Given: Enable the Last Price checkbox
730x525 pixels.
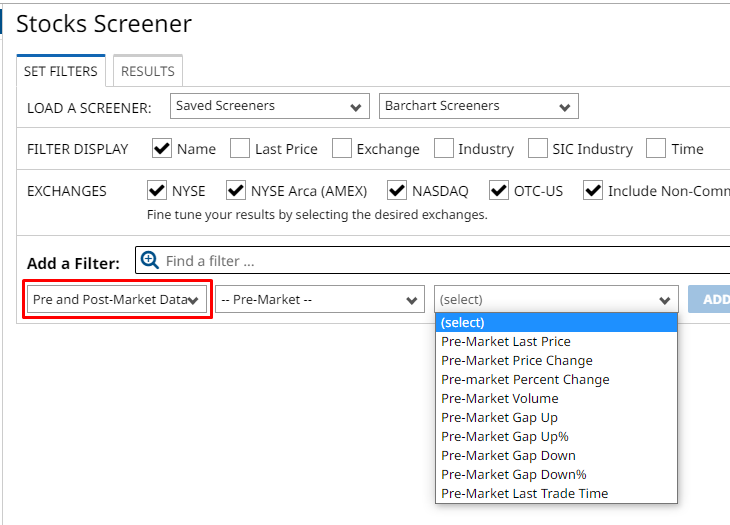Looking at the screenshot, I should (x=240, y=148).
